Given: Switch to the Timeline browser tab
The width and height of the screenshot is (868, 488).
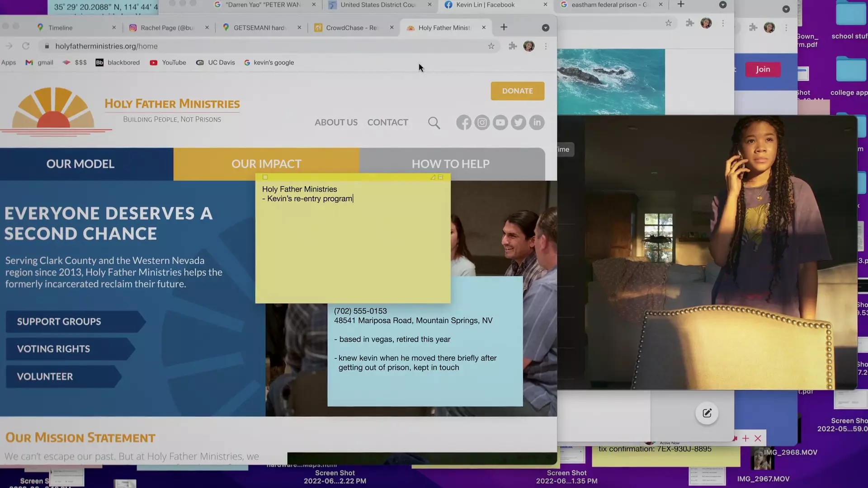Looking at the screenshot, I should point(75,28).
